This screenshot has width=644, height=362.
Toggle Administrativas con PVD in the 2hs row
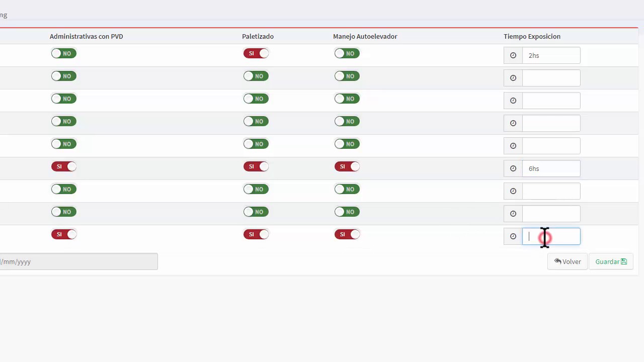coord(64,53)
